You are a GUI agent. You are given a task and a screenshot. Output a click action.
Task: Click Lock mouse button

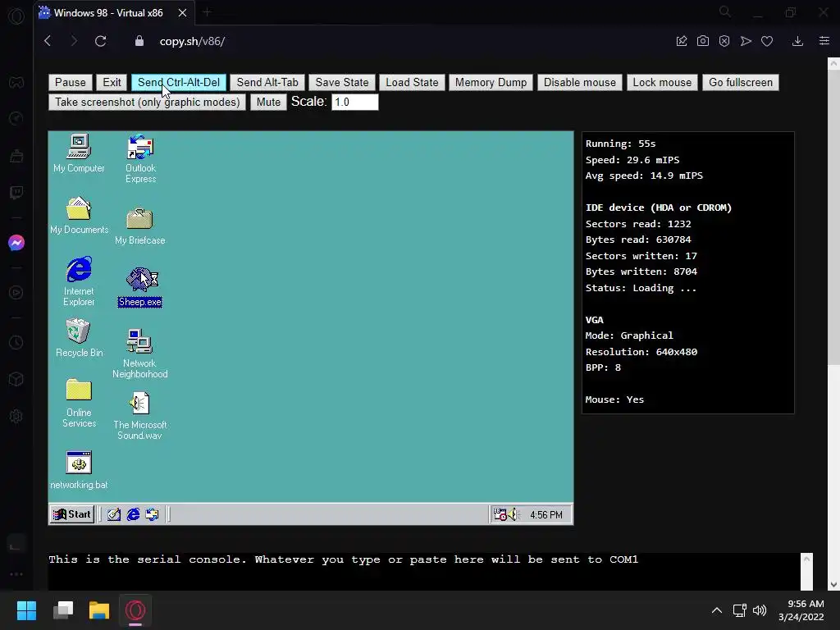click(662, 83)
